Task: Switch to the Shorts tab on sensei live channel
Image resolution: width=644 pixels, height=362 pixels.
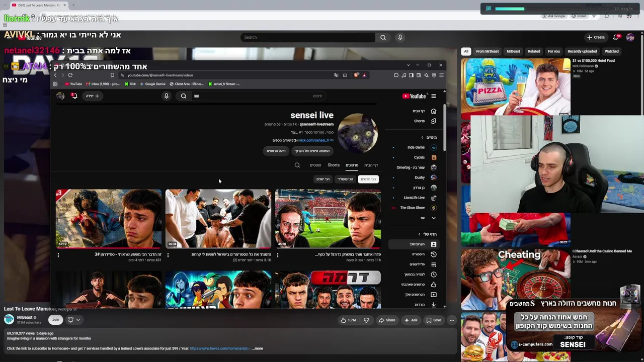Action: point(334,165)
